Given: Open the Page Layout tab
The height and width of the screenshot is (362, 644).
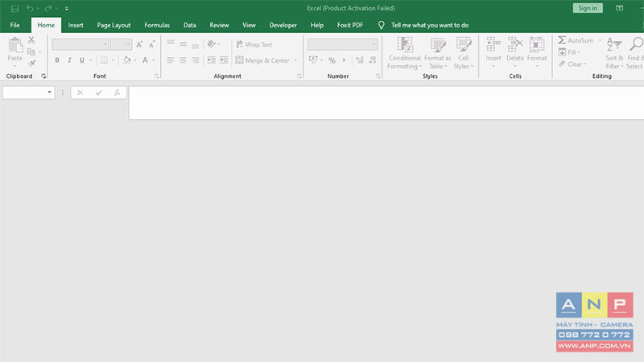Looking at the screenshot, I should point(114,25).
